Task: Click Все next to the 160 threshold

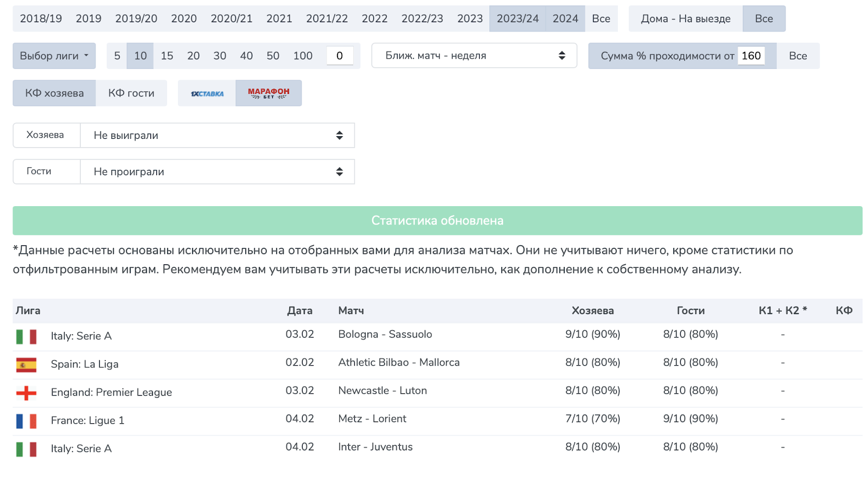Action: coord(798,56)
